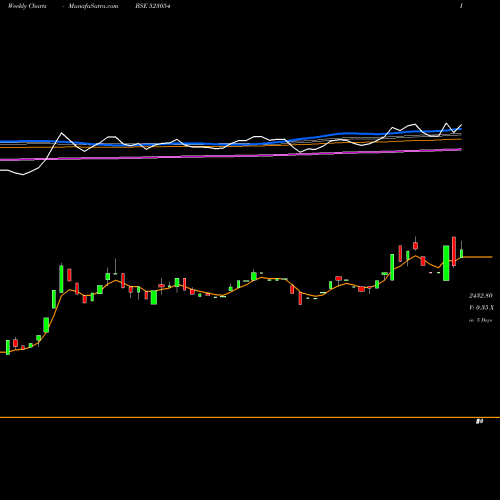Click the 'MunafaSutra.com' label

pos(93,6)
